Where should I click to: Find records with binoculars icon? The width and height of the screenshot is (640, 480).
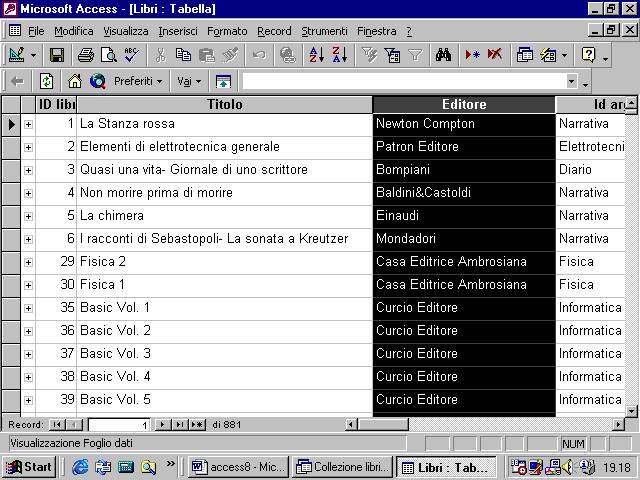(x=443, y=55)
